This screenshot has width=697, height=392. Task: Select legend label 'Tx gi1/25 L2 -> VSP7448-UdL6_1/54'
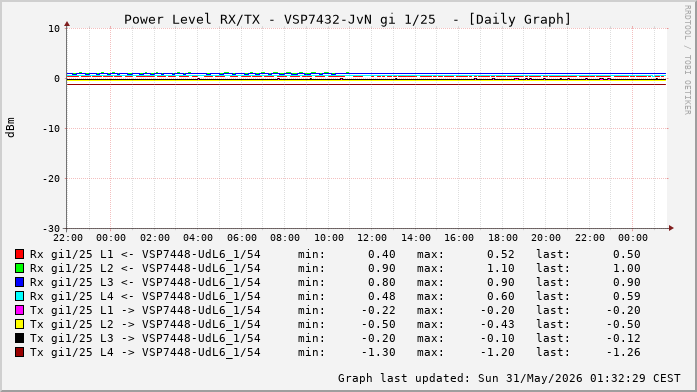(145, 324)
